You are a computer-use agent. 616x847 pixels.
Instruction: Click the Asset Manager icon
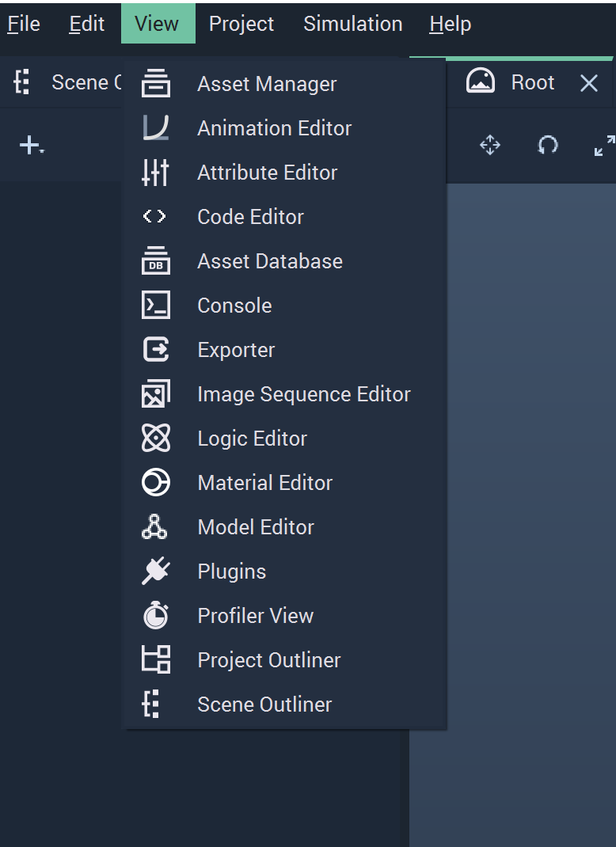(156, 84)
